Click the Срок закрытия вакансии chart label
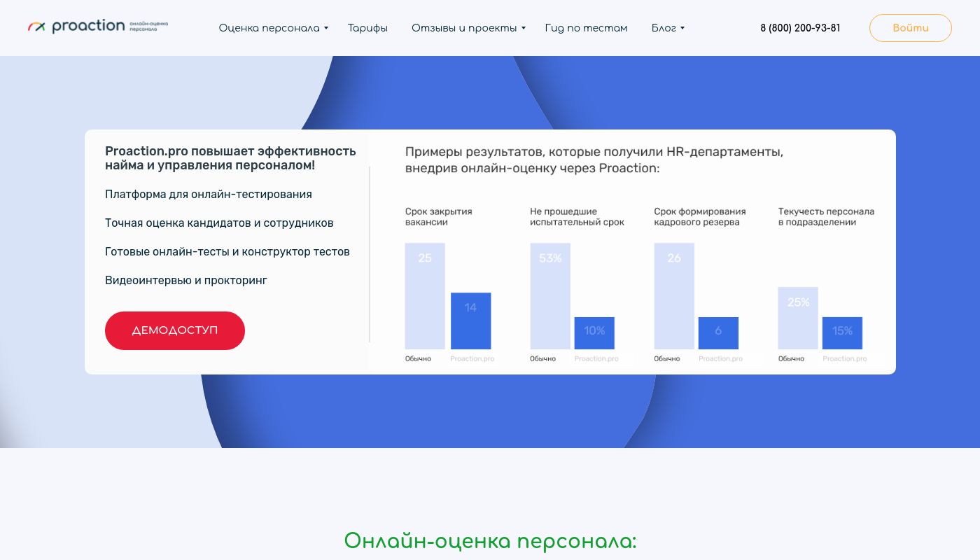The image size is (980, 560). click(x=439, y=217)
